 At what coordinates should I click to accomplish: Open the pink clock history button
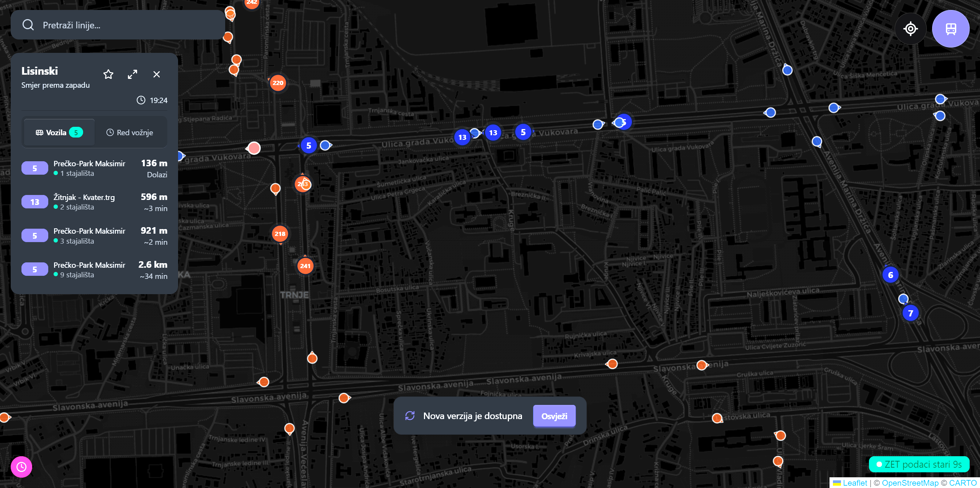pyautogui.click(x=21, y=467)
